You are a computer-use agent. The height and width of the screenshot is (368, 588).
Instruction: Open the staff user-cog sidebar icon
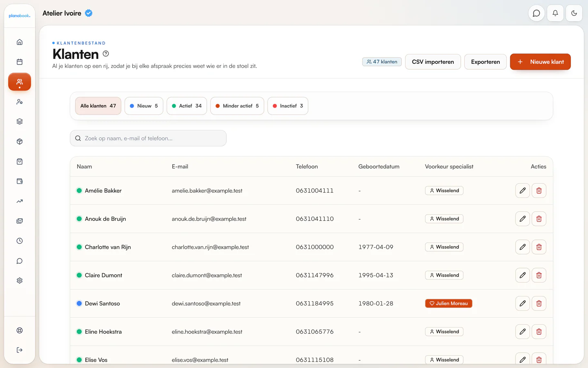(20, 102)
